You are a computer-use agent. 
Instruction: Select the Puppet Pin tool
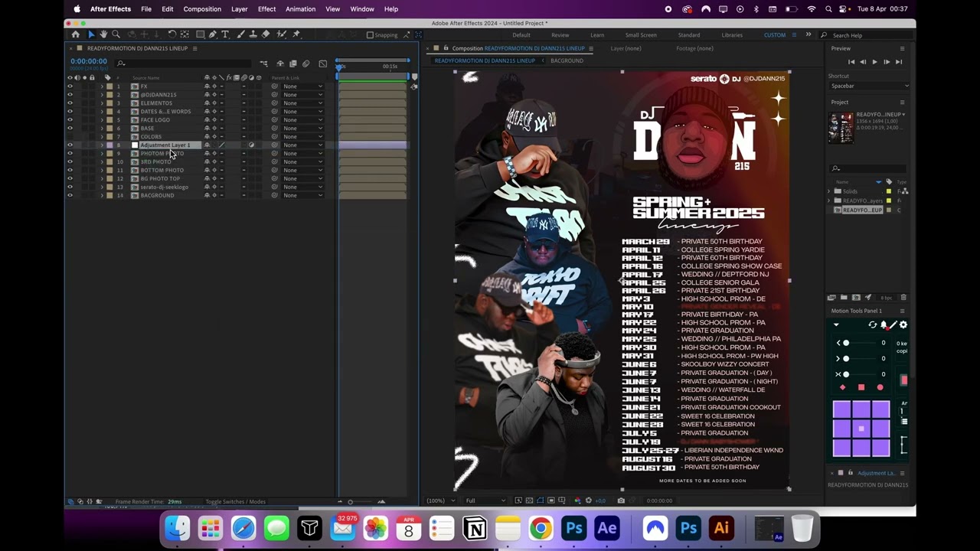[296, 34]
